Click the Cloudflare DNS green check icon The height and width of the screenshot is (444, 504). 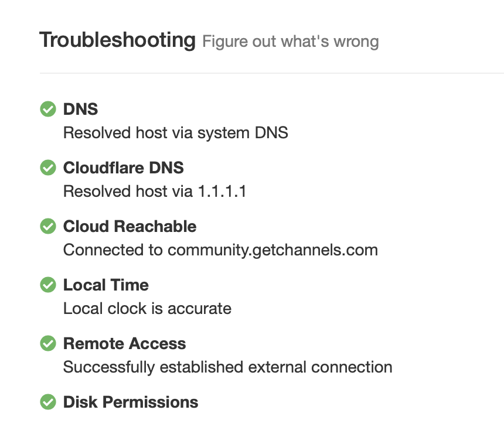47,168
